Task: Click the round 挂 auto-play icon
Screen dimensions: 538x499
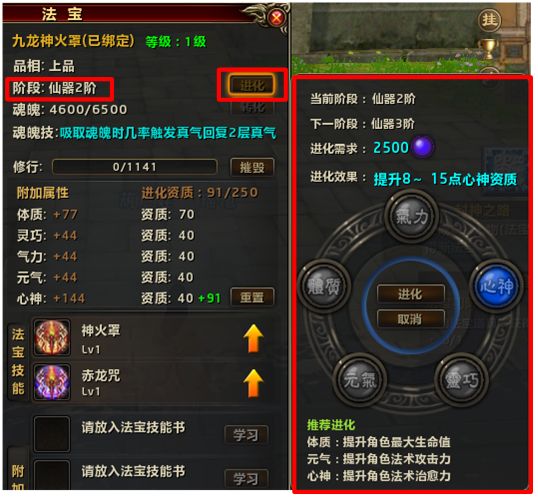Action: click(x=490, y=20)
